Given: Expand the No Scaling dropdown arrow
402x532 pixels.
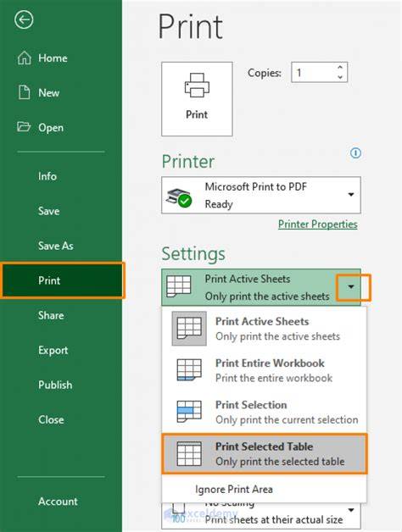Looking at the screenshot, I should click(351, 510).
